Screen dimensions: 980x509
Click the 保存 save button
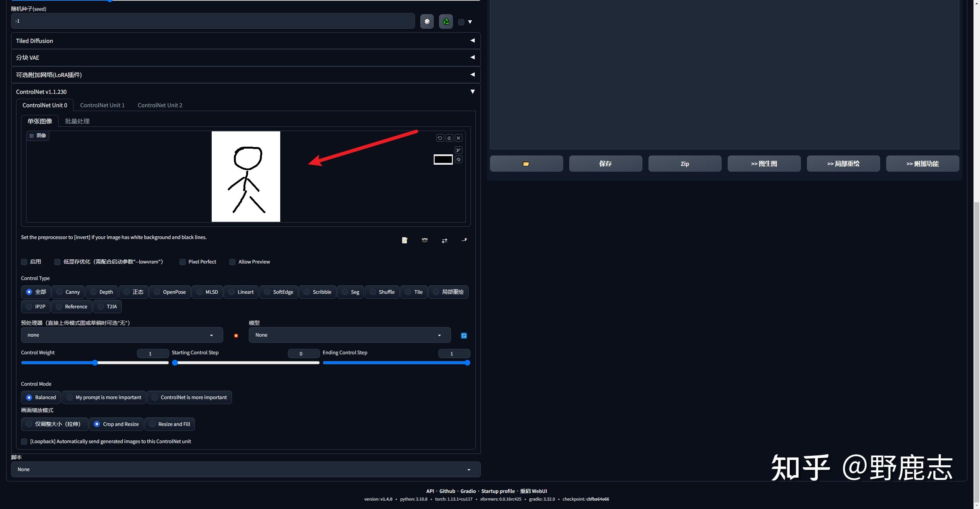pyautogui.click(x=605, y=164)
